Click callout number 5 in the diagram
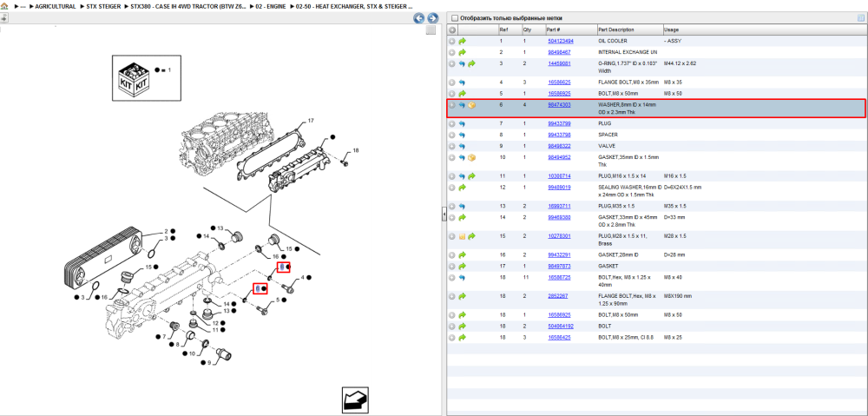 pos(278,300)
